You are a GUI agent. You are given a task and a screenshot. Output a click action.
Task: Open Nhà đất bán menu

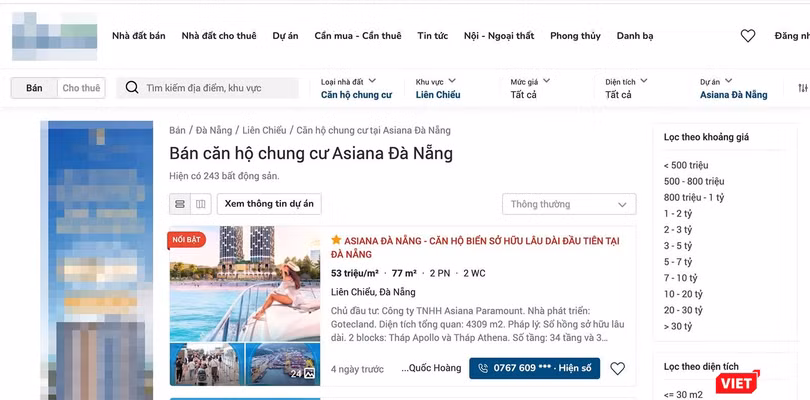139,36
